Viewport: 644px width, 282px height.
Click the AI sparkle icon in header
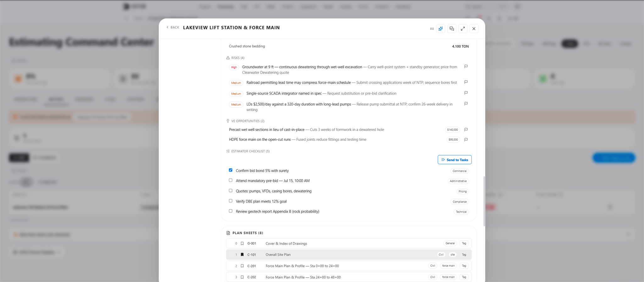pyautogui.click(x=441, y=29)
